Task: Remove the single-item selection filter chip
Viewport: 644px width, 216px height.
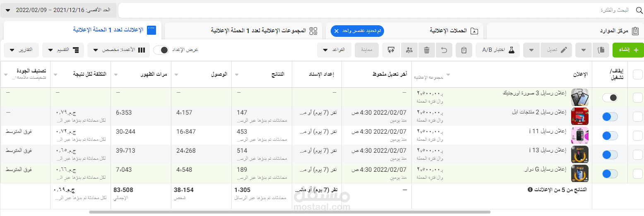Action: click(x=336, y=31)
